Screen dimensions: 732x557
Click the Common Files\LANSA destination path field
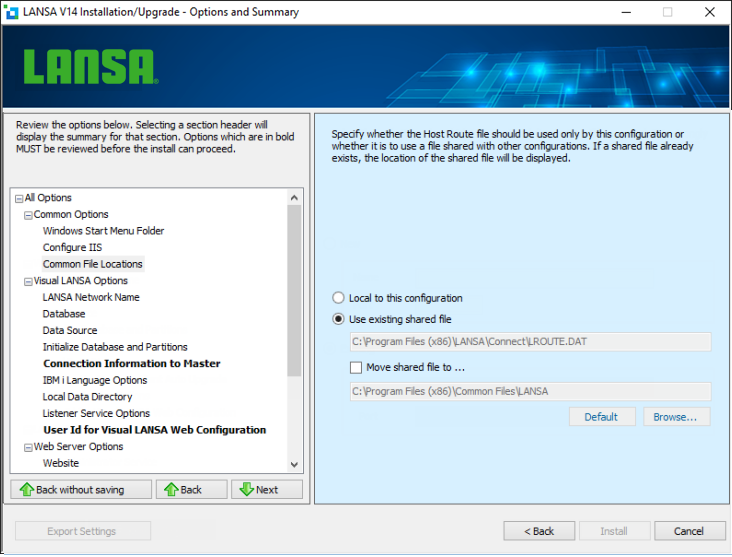pos(530,391)
